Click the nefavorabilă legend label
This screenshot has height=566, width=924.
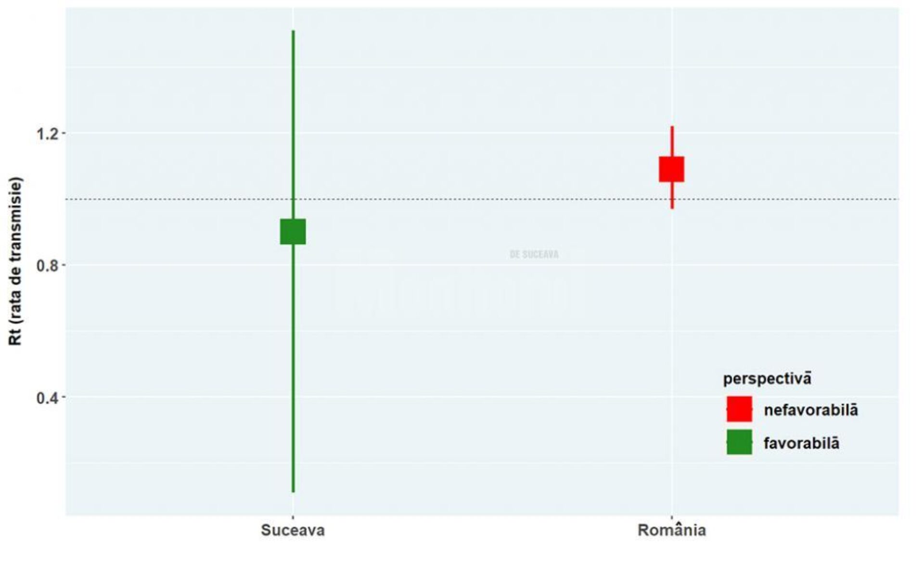pos(810,410)
